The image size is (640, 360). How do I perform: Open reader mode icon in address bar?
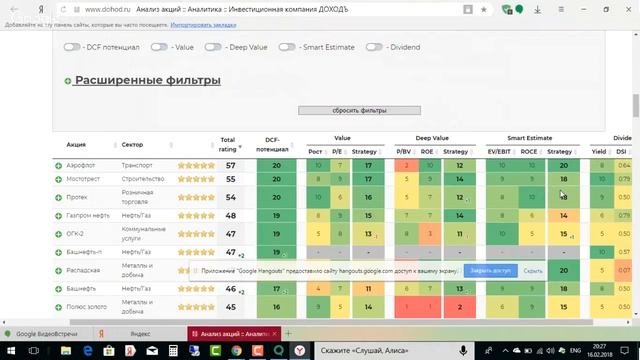click(468, 9)
